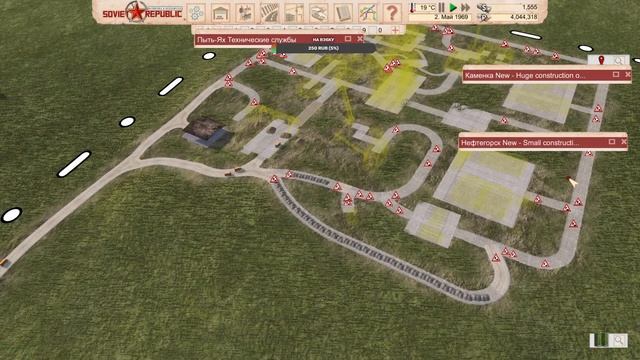This screenshot has height=360, width=640.
Task: Click the 1,555 balance value
Action: (529, 7)
